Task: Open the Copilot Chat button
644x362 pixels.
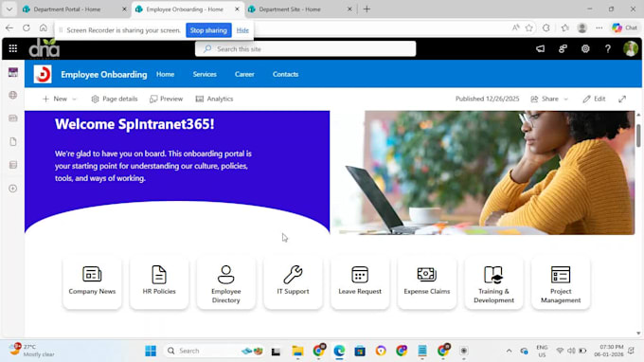Action: 625,27
